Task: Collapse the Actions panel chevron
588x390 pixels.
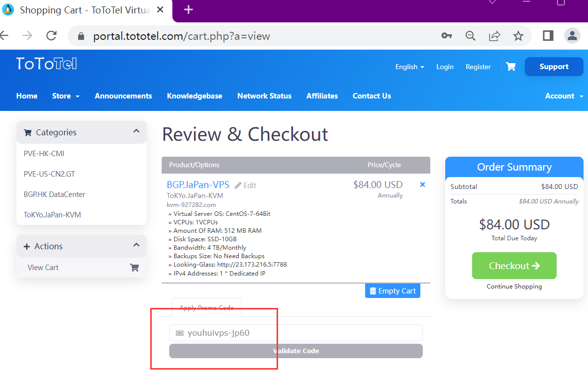Action: point(136,245)
